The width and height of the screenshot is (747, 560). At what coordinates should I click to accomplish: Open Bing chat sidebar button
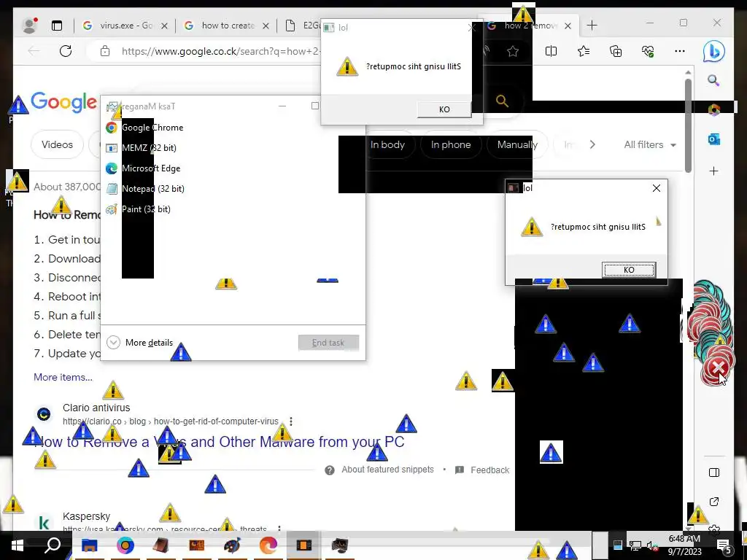(713, 52)
